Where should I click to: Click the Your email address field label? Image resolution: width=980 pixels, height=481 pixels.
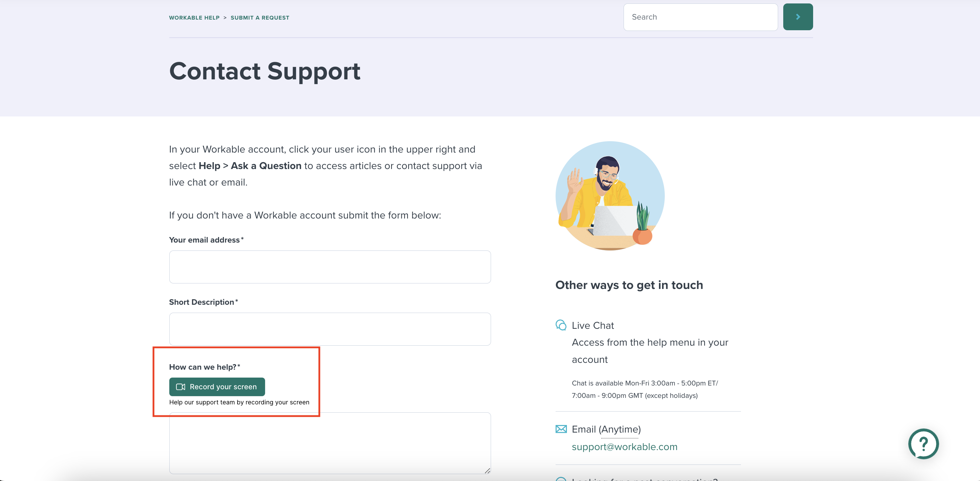pyautogui.click(x=204, y=240)
